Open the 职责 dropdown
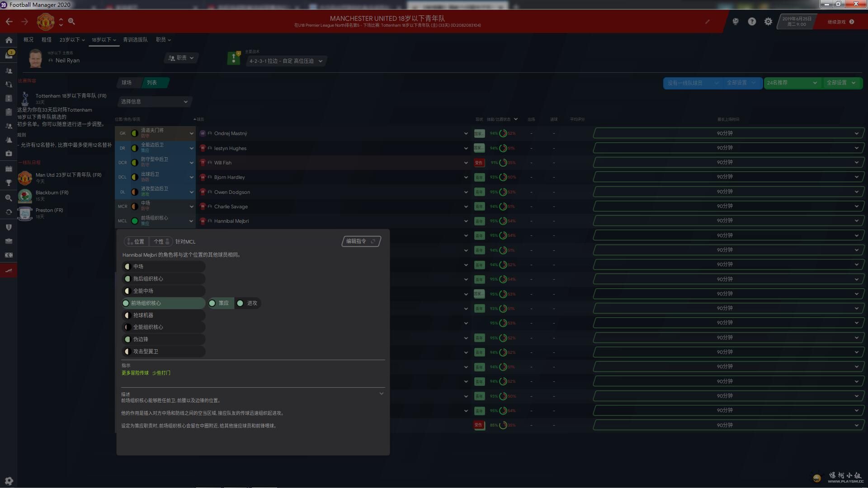Image resolution: width=868 pixels, height=488 pixels. pos(181,58)
